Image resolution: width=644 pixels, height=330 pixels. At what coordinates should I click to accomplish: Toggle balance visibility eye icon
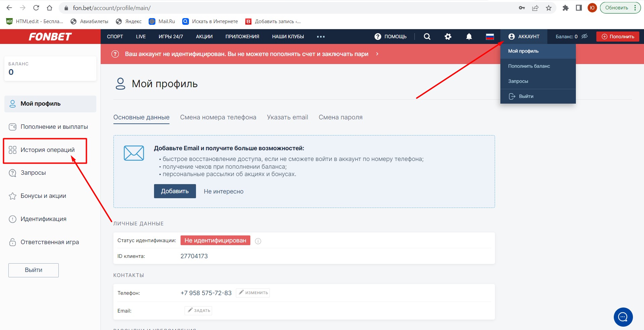[x=585, y=36]
